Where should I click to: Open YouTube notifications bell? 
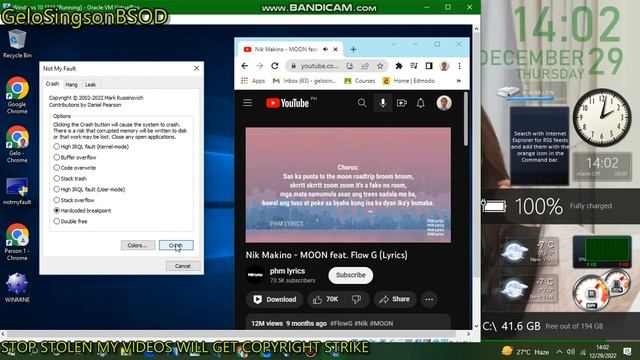tap(420, 103)
